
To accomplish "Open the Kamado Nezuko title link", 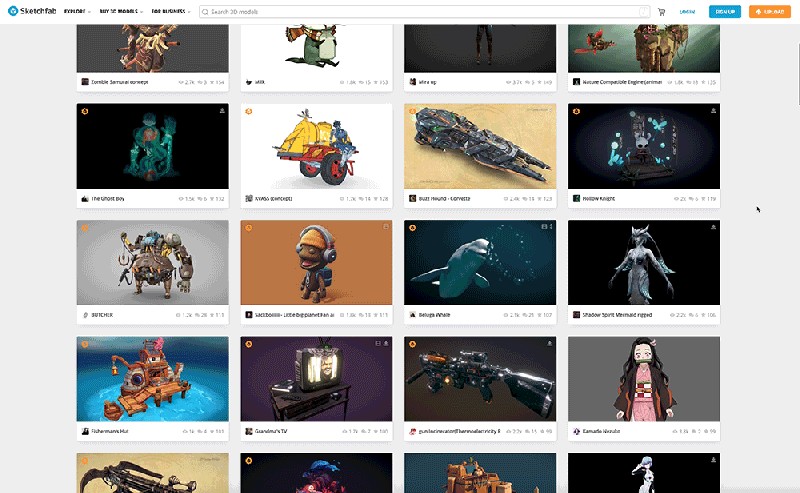I will pos(601,431).
